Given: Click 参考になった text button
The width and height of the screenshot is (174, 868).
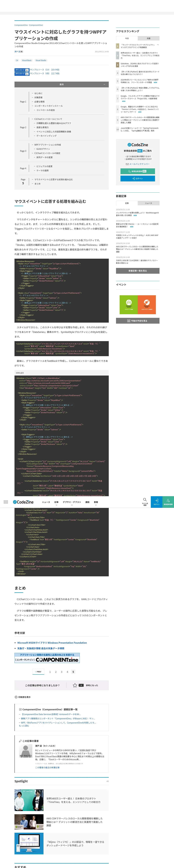Looking at the screenshot, I should click(x=92, y=685).
